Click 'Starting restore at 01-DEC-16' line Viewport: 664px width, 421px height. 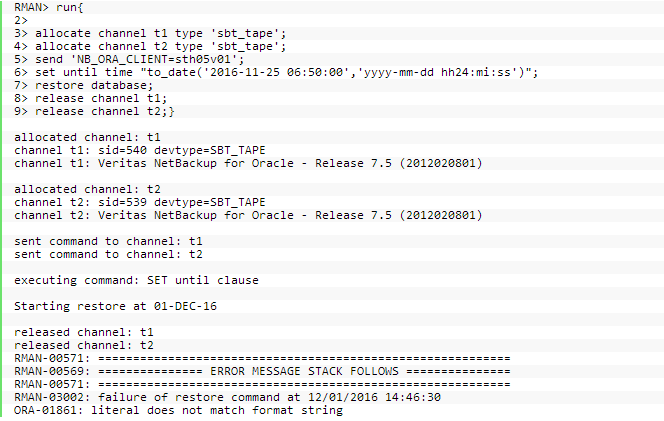tap(115, 306)
